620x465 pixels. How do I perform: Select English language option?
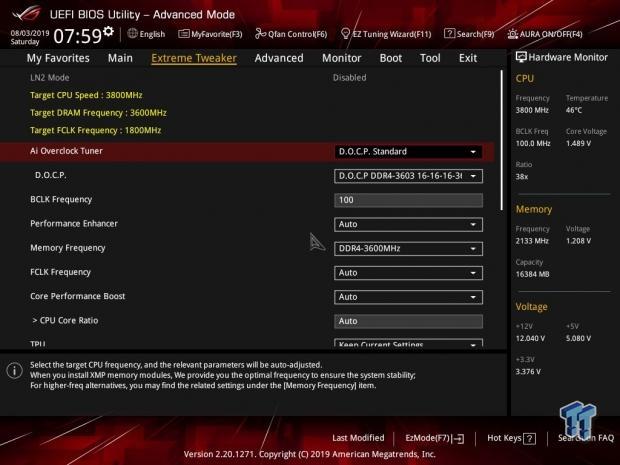pyautogui.click(x=152, y=34)
